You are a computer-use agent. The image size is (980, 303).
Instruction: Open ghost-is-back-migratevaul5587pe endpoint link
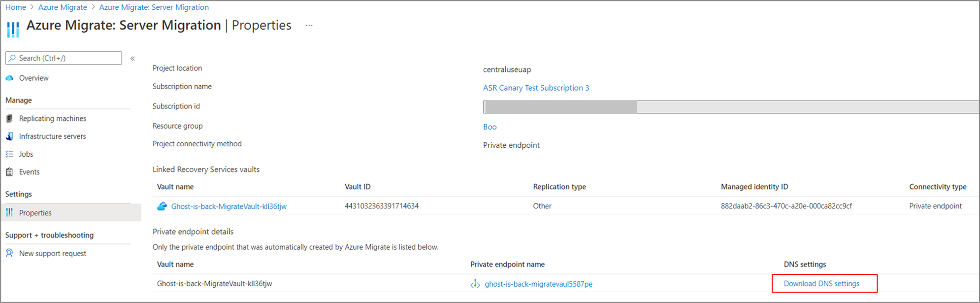(x=538, y=284)
